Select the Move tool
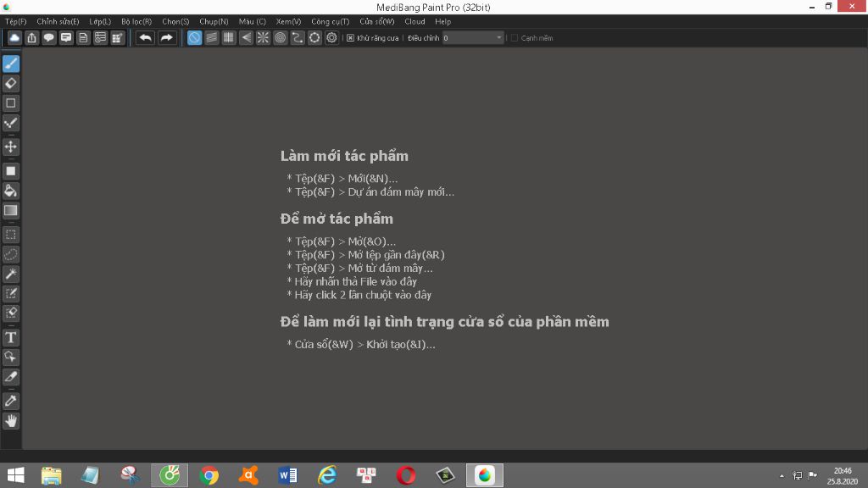 coord(10,147)
